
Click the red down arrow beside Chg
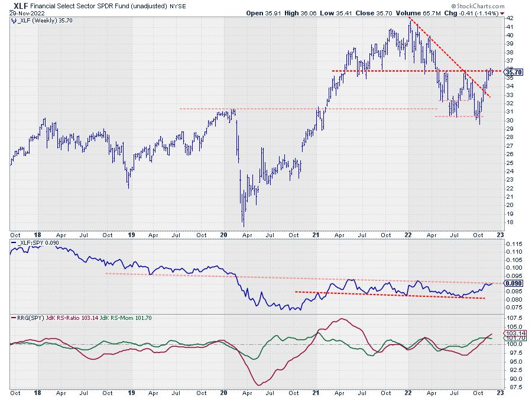click(502, 12)
